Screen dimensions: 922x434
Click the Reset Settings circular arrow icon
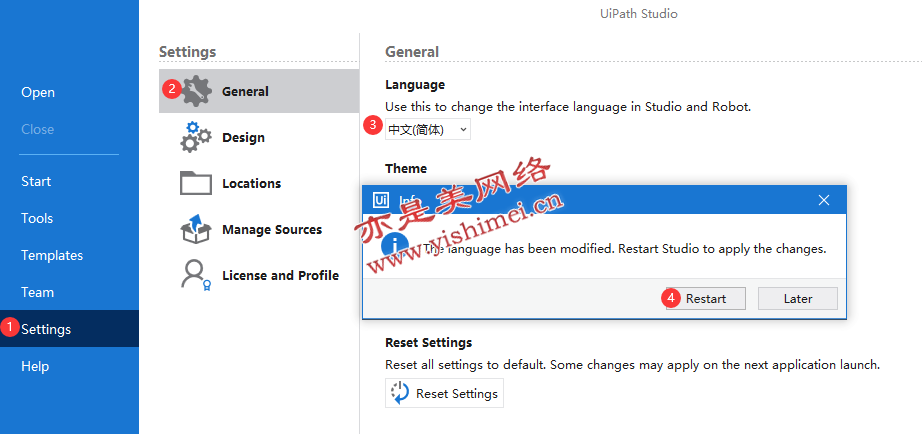[x=400, y=393]
